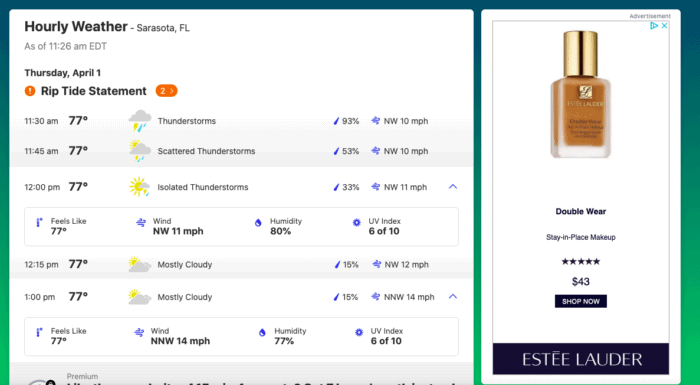This screenshot has width=700, height=385.
Task: Close the Estée Lauder advertisement
Action: coord(664,25)
